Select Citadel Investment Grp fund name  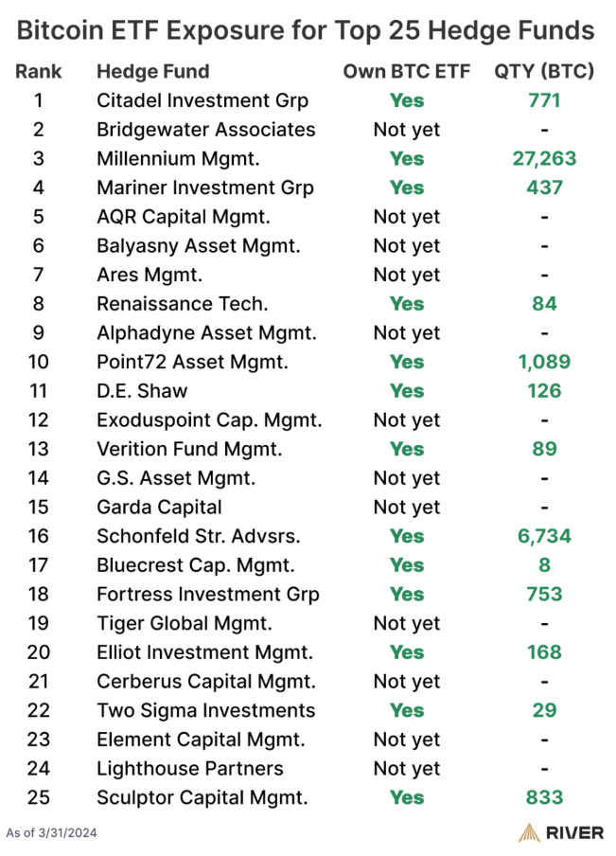pyautogui.click(x=202, y=100)
